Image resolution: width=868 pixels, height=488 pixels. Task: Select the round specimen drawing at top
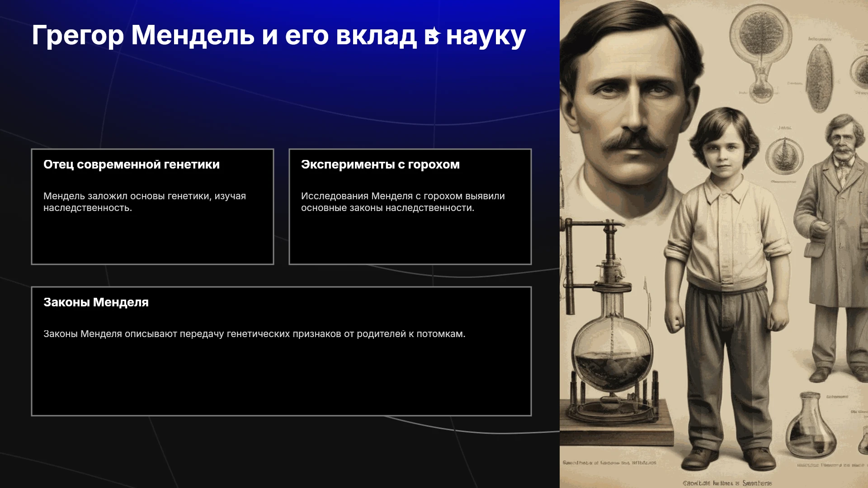coord(761,50)
